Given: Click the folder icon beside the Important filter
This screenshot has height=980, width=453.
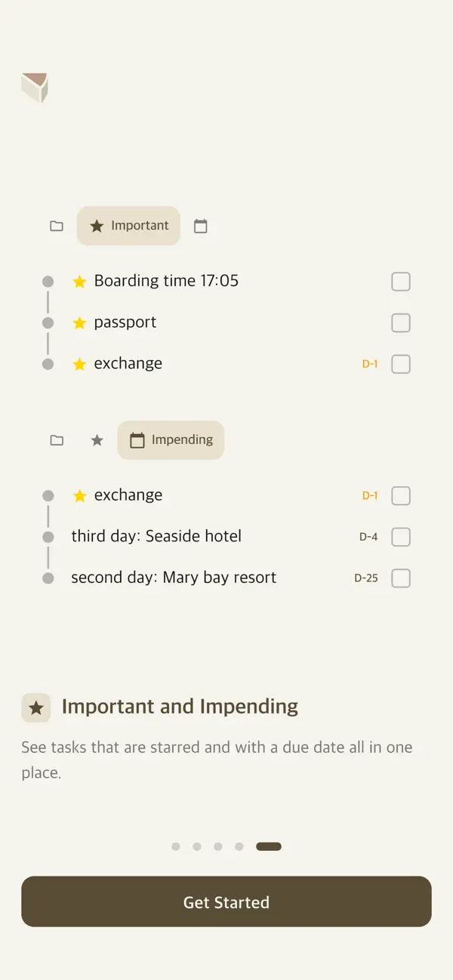Looking at the screenshot, I should (57, 226).
